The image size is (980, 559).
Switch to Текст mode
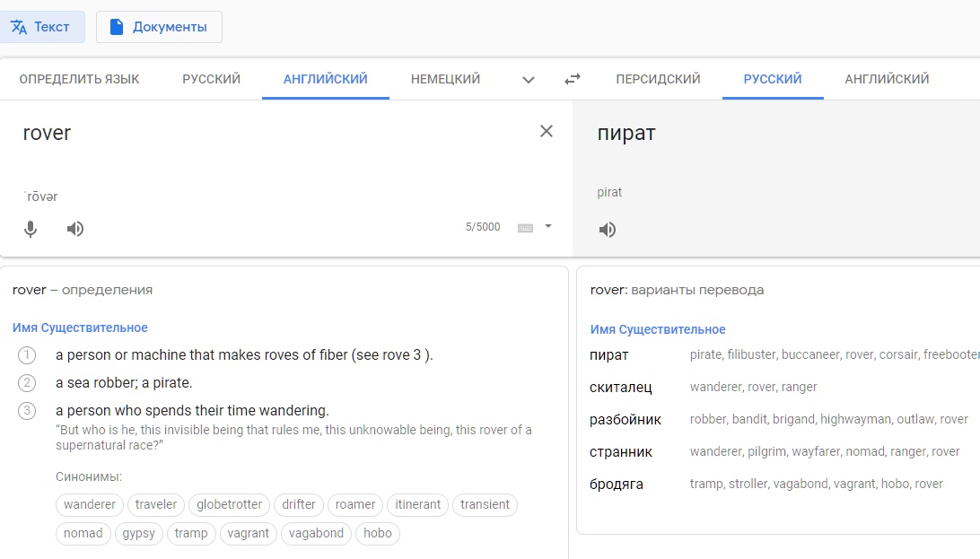click(40, 27)
